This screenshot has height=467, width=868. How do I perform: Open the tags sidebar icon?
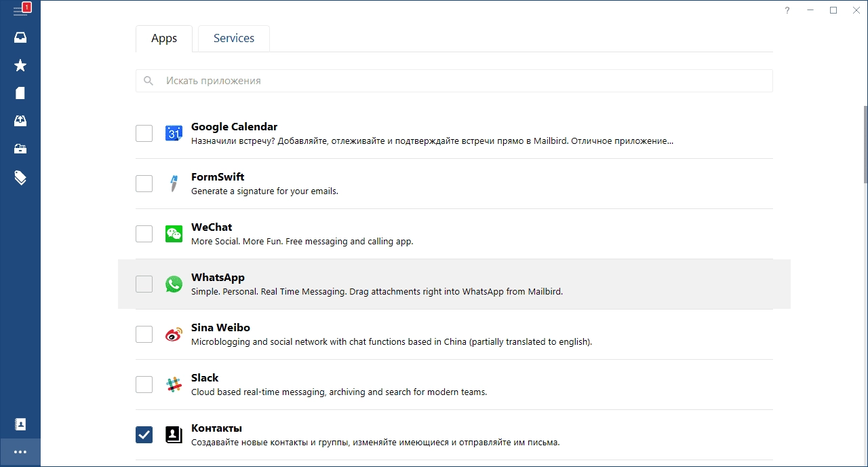[x=20, y=178]
